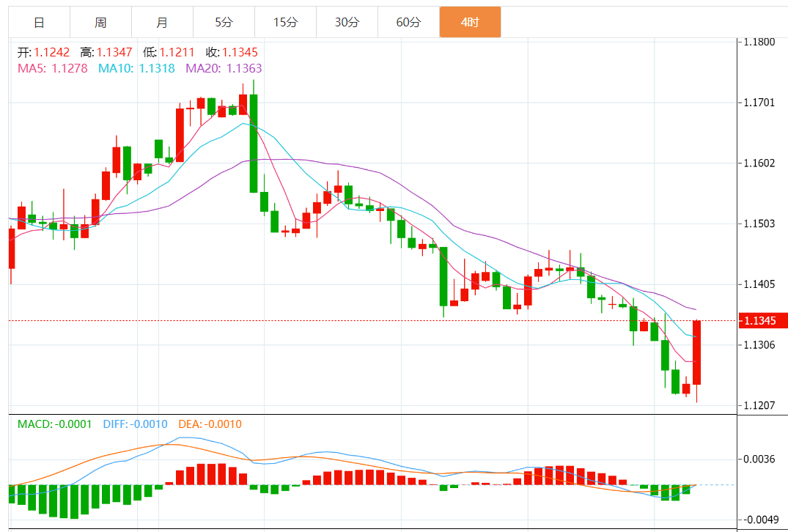Click the tall green candlestick at the peak
Viewport: 788px width, 532px height.
(254, 144)
